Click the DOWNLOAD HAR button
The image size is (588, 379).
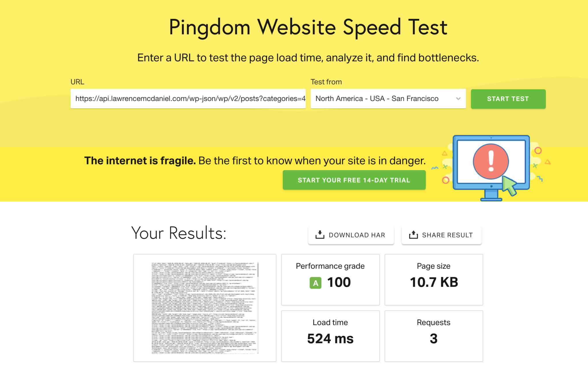(x=351, y=235)
